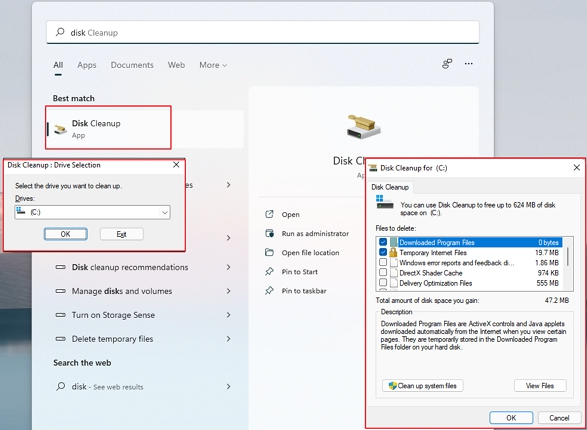The width and height of the screenshot is (587, 430).
Task: Select the Open file location text
Action: (310, 253)
